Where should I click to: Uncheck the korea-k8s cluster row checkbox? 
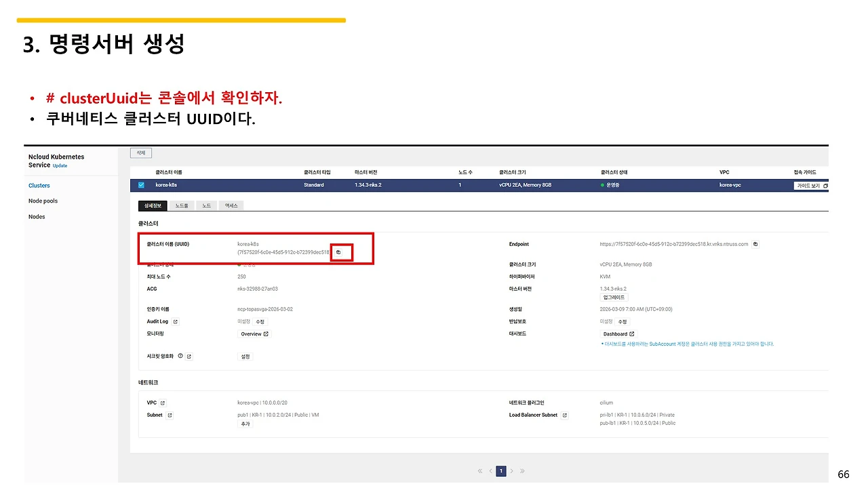(141, 185)
